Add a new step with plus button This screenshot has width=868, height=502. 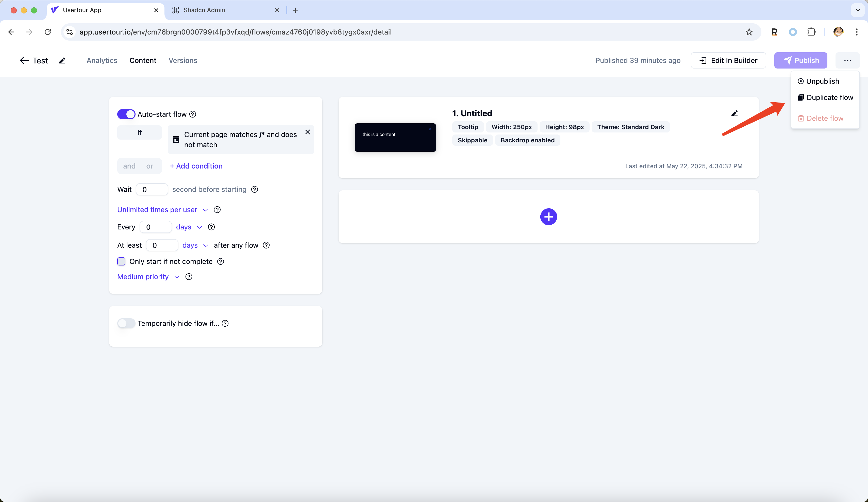tap(548, 217)
